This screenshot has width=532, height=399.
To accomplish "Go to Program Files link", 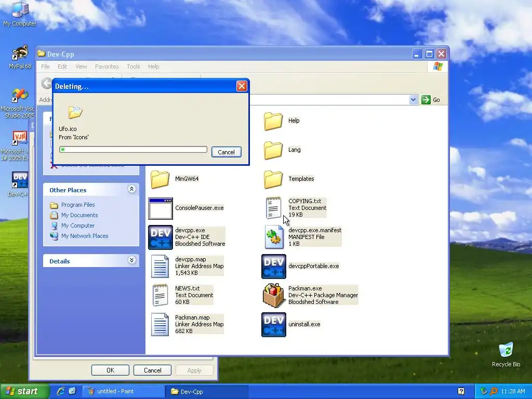I will point(78,205).
